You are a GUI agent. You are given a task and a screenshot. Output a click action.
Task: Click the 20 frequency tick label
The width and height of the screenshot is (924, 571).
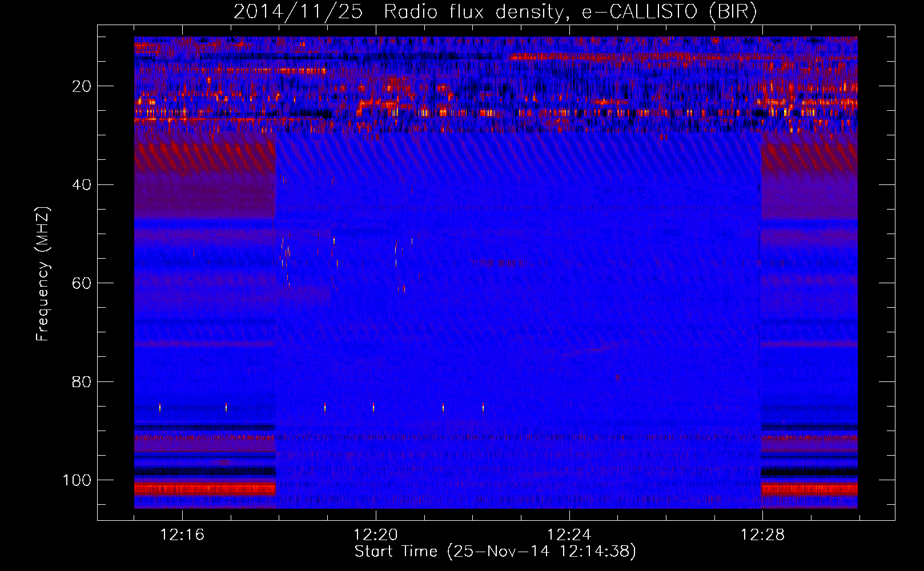pyautogui.click(x=82, y=86)
